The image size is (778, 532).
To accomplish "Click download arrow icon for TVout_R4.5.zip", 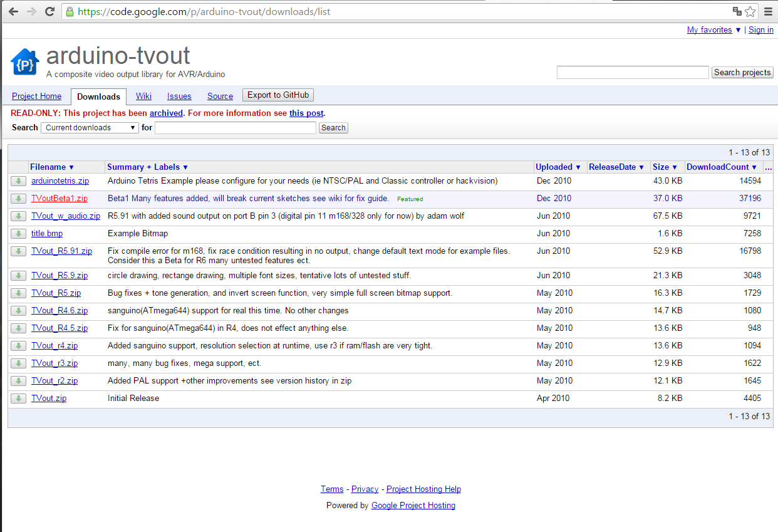I will pos(18,328).
